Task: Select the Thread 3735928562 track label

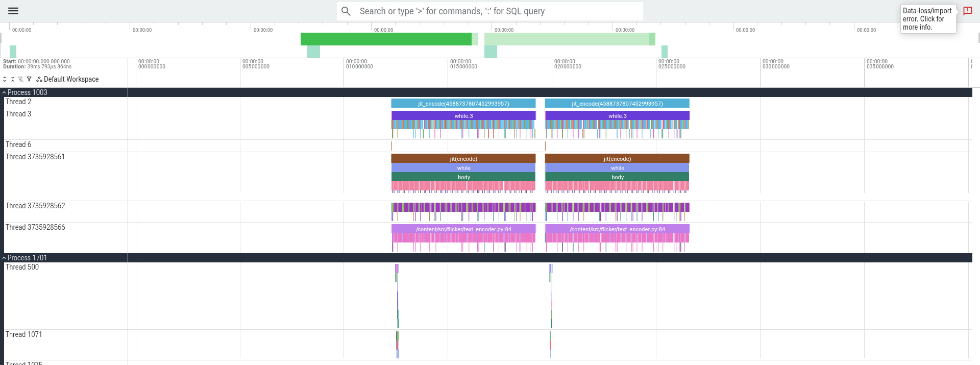Action: click(35, 206)
